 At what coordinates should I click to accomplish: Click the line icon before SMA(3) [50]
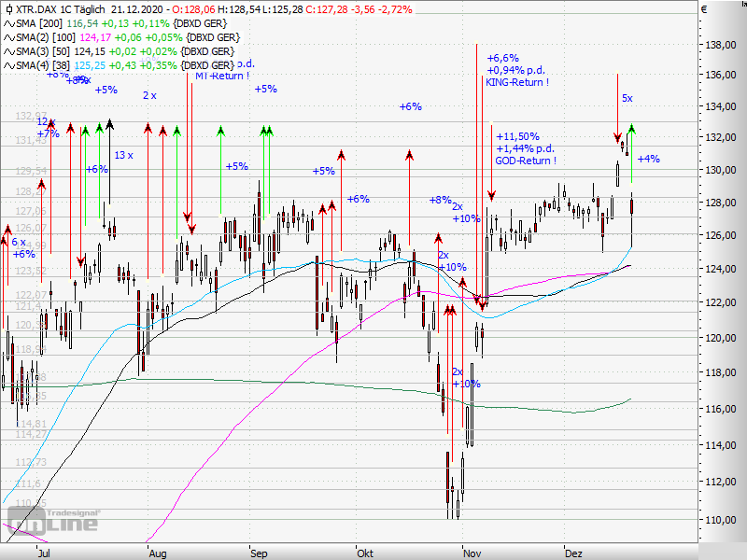click(9, 51)
